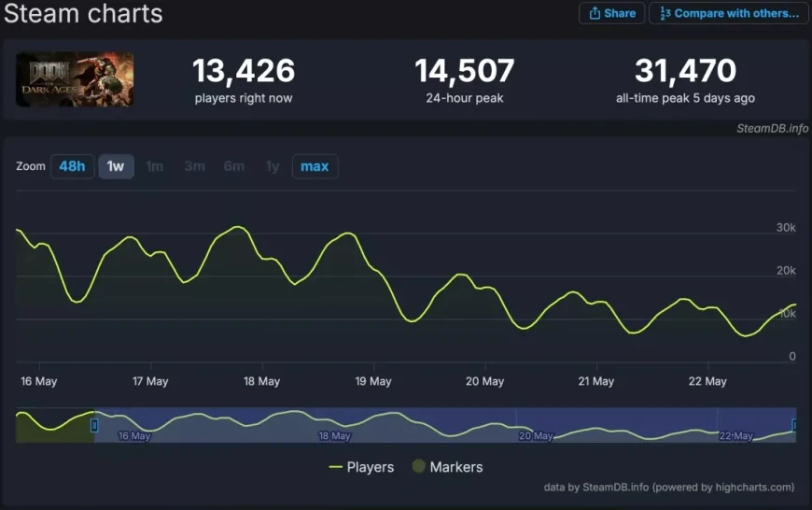Switch zoom to 3m
The width and height of the screenshot is (812, 510).
[x=194, y=166]
